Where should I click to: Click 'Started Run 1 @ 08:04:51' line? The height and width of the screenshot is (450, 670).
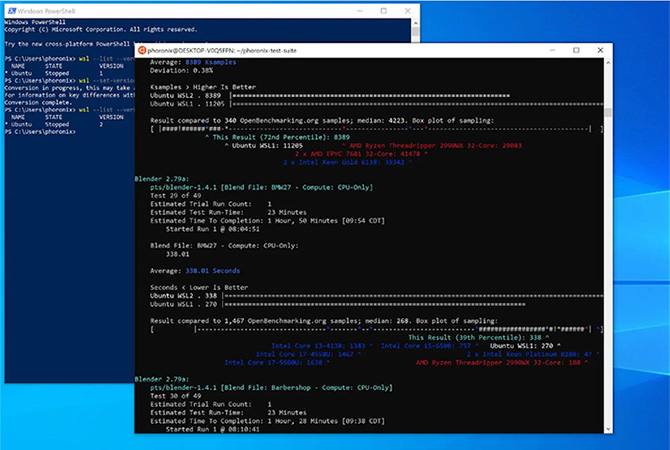point(212,229)
